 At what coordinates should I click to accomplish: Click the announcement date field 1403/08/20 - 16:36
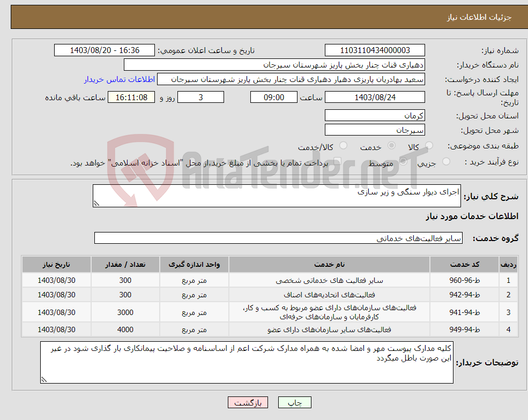105,50
